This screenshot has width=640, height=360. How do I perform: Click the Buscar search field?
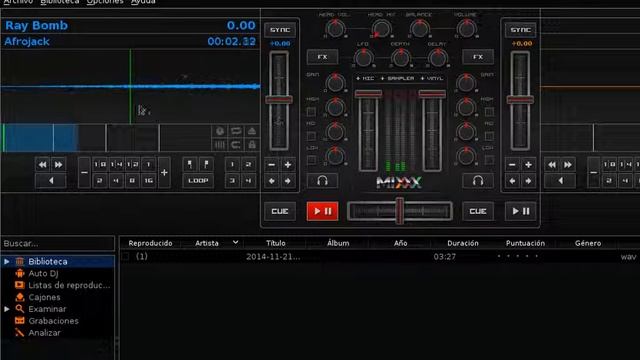(58, 243)
